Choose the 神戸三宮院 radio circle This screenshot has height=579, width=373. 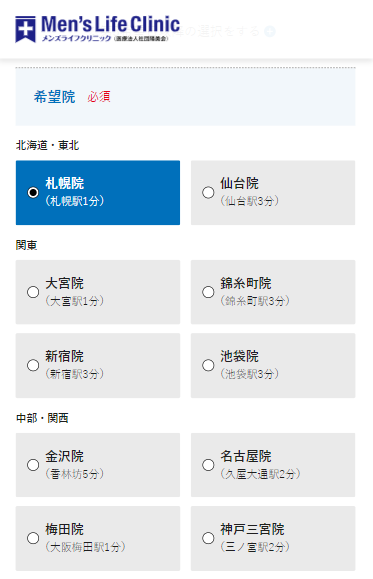(208, 538)
